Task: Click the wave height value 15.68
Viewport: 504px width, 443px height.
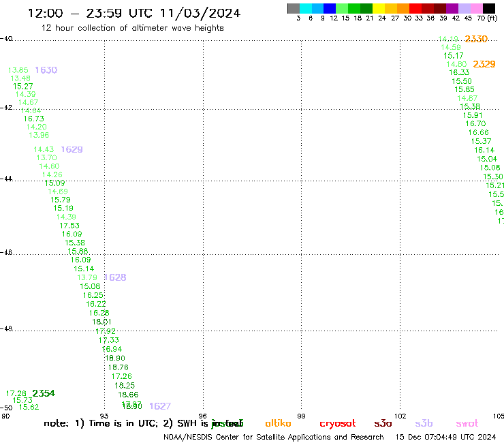Action: coord(78,251)
